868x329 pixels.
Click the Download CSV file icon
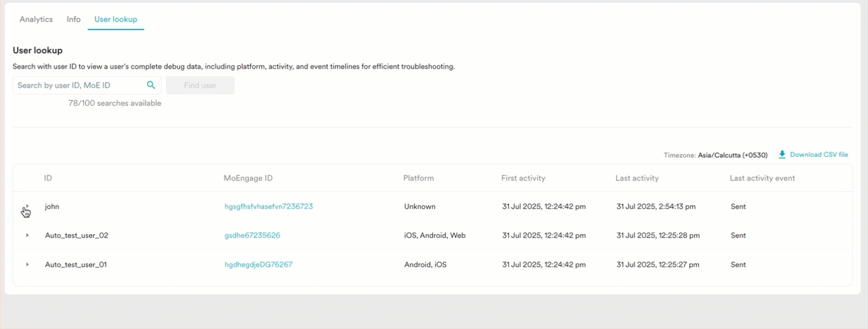tap(782, 154)
